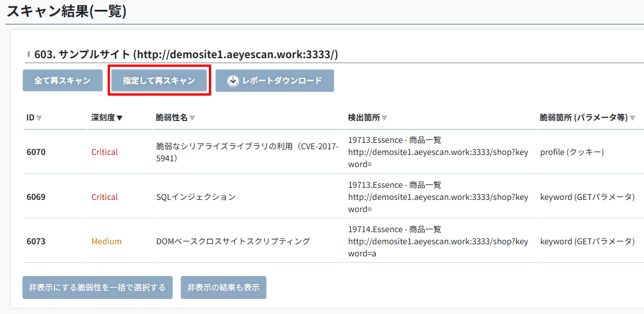Select the 指定して再スキャン button
Viewport: 644px width, 314px height.
click(159, 81)
